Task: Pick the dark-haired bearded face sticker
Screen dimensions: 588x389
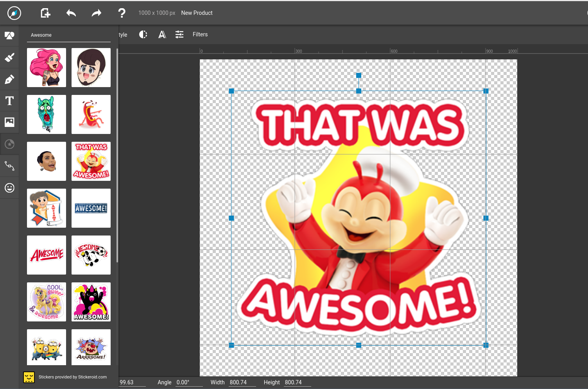Action: 91,68
